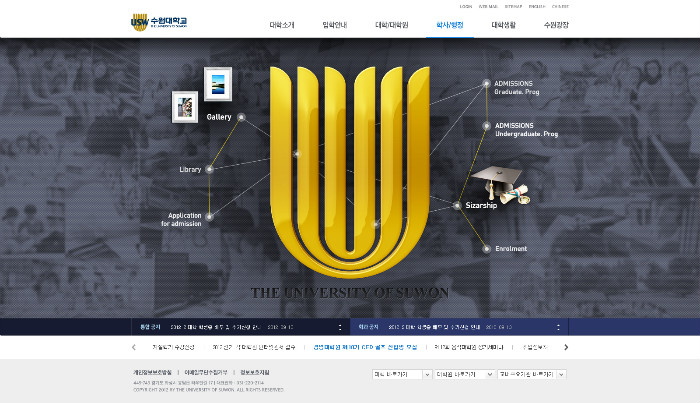The width and height of the screenshot is (700, 403).
Task: Open the 대학생활 menu
Action: click(x=503, y=25)
